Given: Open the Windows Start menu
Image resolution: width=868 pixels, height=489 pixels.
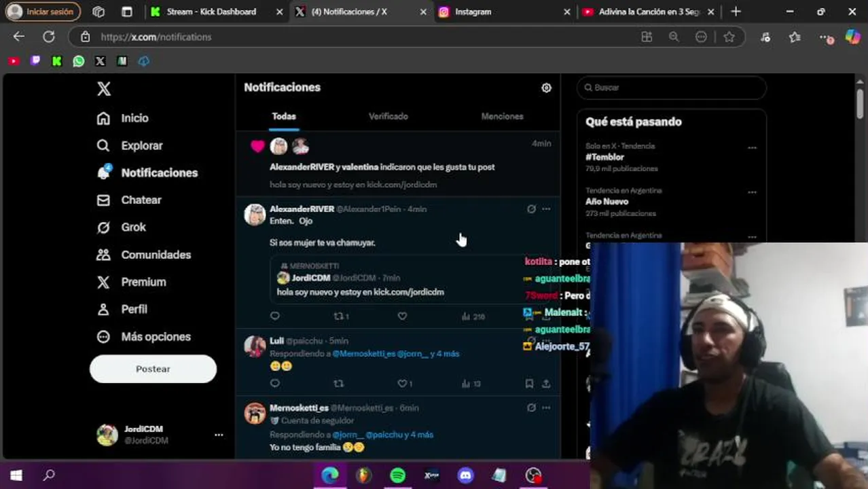Looking at the screenshot, I should click(16, 475).
